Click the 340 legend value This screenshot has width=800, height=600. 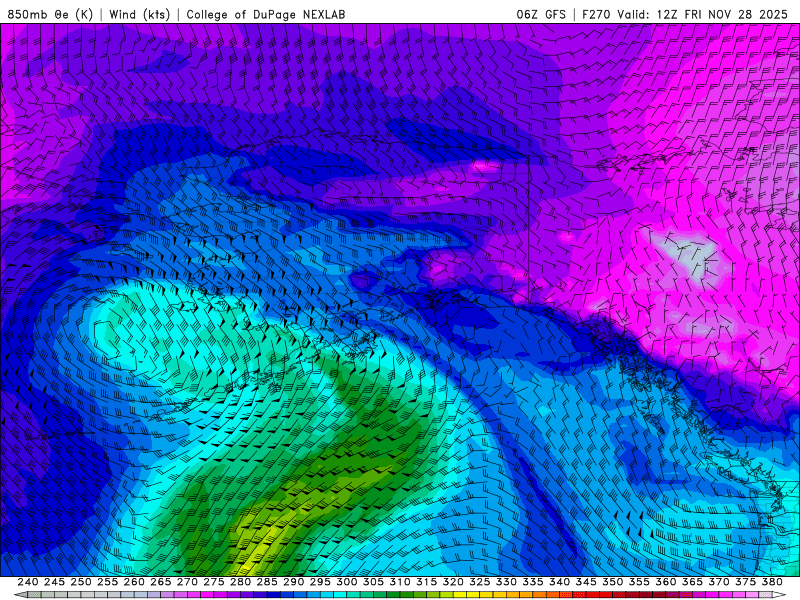[559, 582]
